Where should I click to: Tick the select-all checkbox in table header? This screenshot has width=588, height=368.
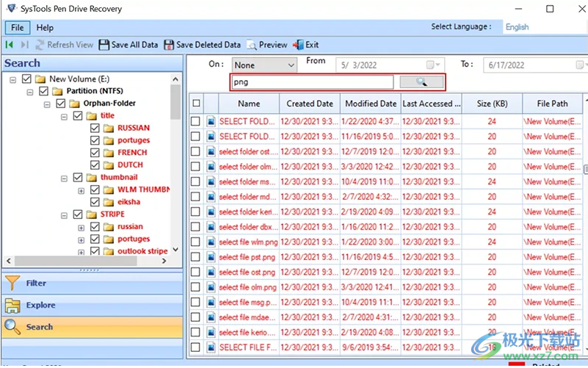point(195,104)
